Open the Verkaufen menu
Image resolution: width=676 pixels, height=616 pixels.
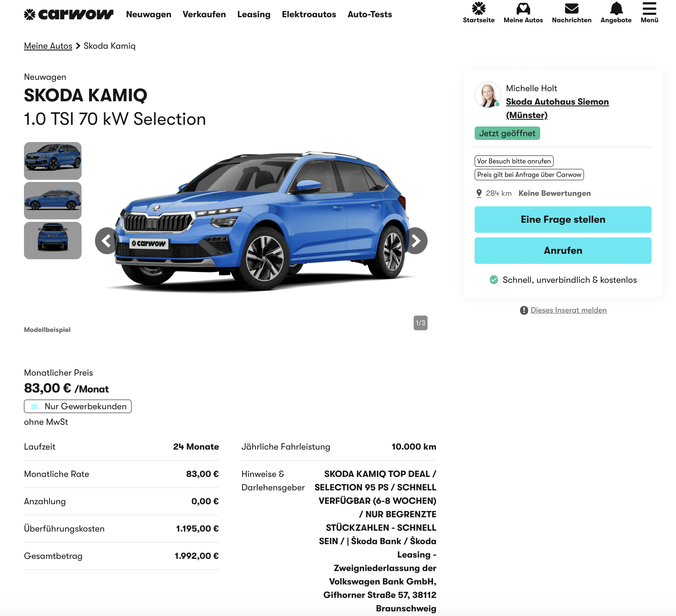point(204,14)
